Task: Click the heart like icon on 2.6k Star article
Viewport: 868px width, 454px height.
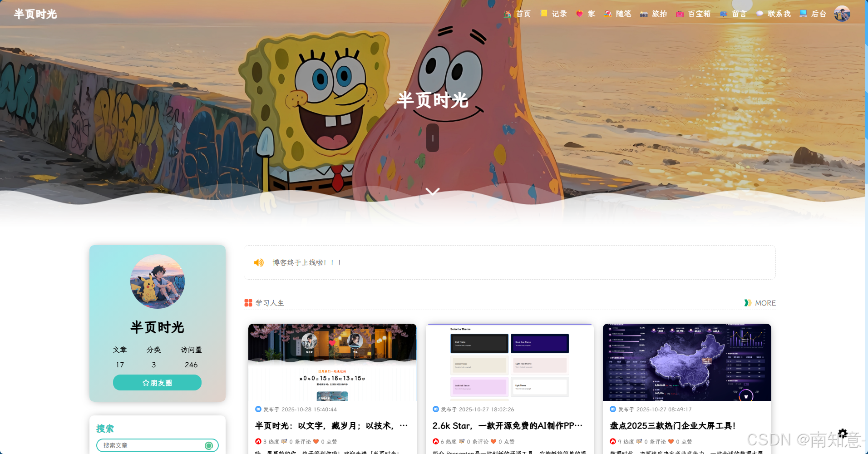Action: click(493, 441)
